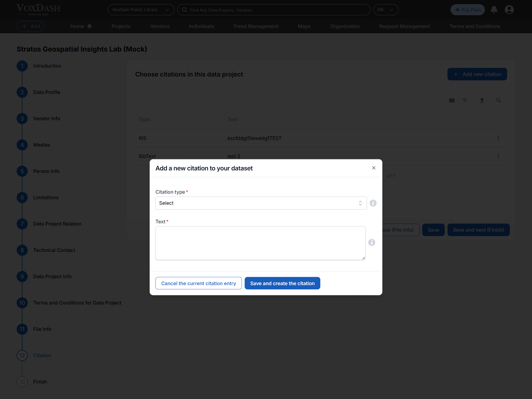Open the notifications bell icon
The height and width of the screenshot is (399, 532).
494,10
